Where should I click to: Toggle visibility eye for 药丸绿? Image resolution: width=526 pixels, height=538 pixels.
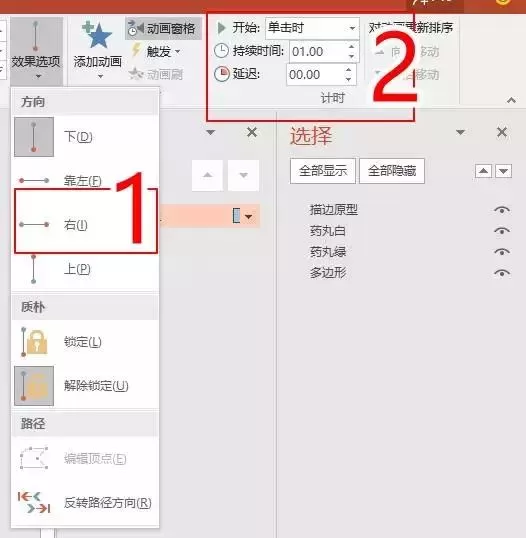pos(502,252)
